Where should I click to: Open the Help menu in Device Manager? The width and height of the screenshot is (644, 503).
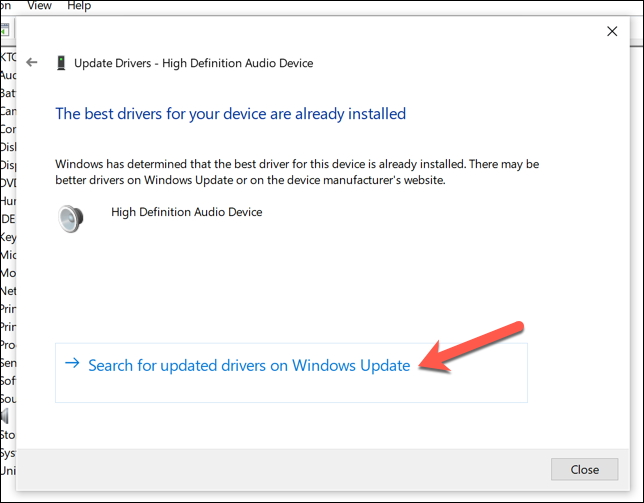click(79, 6)
